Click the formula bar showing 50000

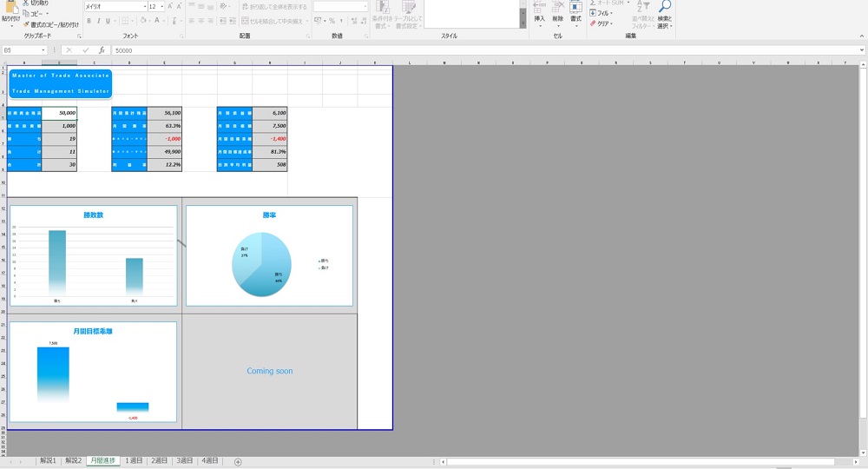click(484, 50)
